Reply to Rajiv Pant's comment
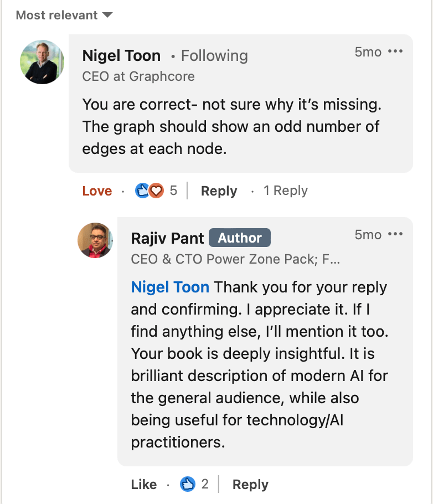The width and height of the screenshot is (433, 504). [x=250, y=485]
